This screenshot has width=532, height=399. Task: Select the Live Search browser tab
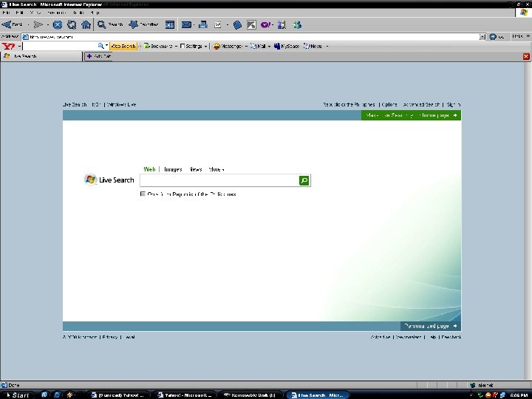pos(41,56)
